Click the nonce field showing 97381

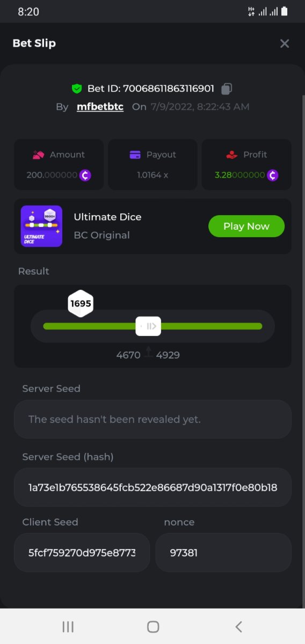(223, 552)
